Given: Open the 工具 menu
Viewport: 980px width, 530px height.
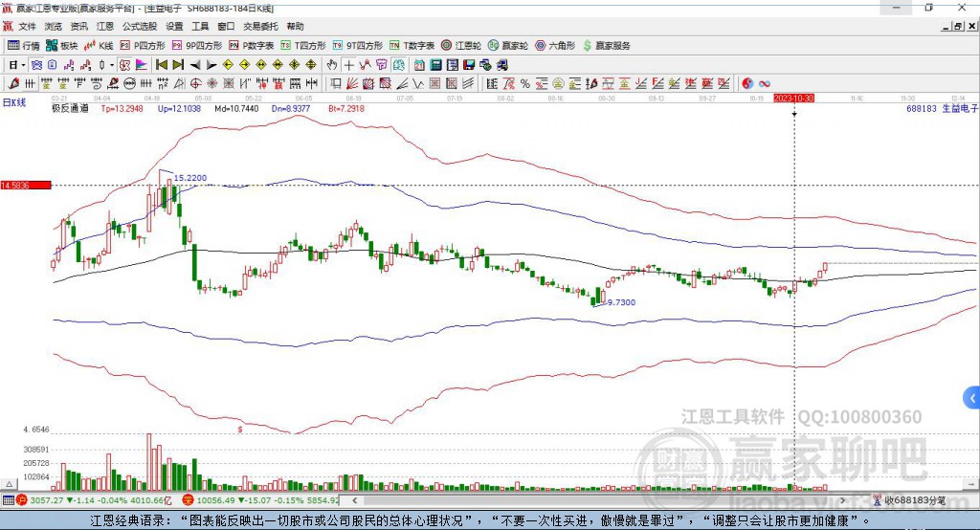Looking at the screenshot, I should tap(200, 26).
